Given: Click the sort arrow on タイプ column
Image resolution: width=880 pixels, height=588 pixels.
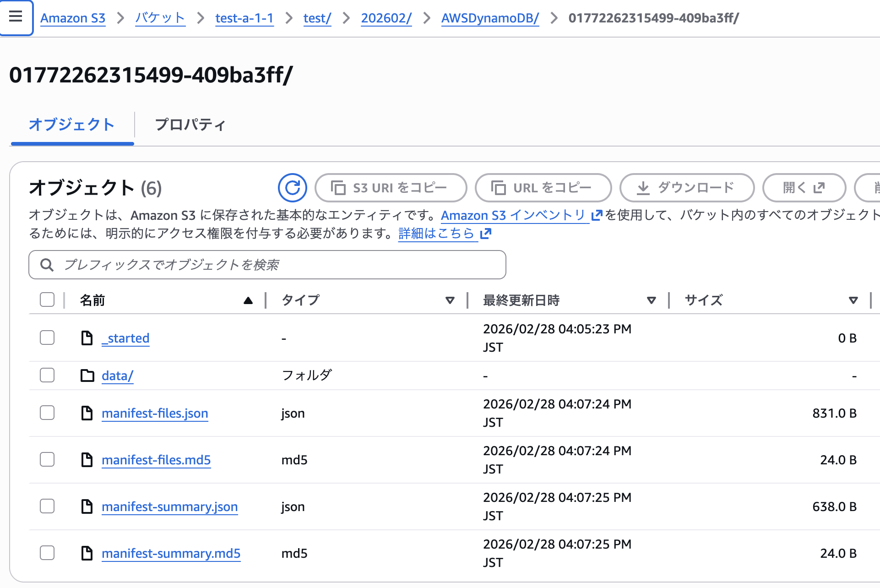Looking at the screenshot, I should 450,300.
